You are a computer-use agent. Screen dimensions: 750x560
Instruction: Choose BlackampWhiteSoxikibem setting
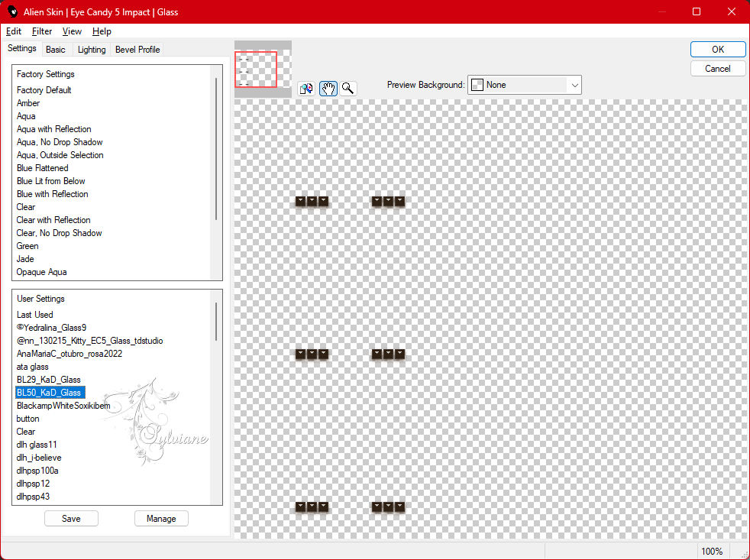63,406
